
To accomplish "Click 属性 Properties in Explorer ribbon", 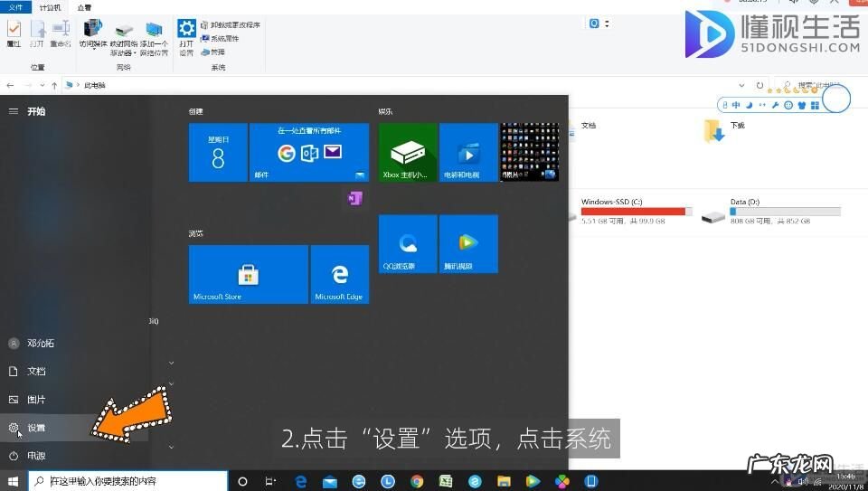I will (14, 33).
